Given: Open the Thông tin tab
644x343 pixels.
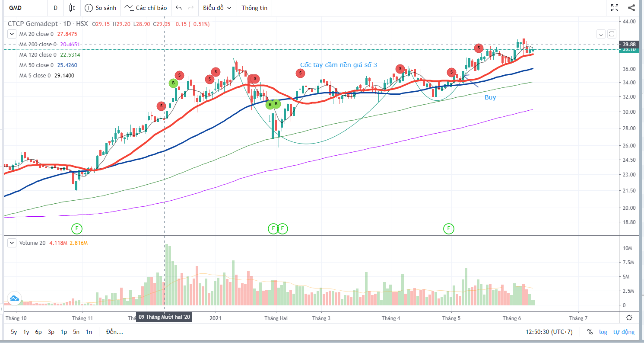Looking at the screenshot, I should [x=254, y=8].
